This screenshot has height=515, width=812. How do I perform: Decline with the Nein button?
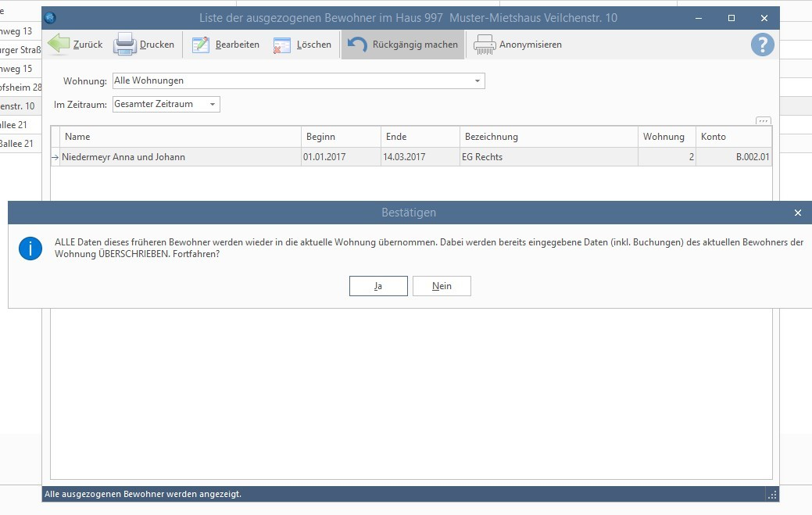pyautogui.click(x=442, y=286)
